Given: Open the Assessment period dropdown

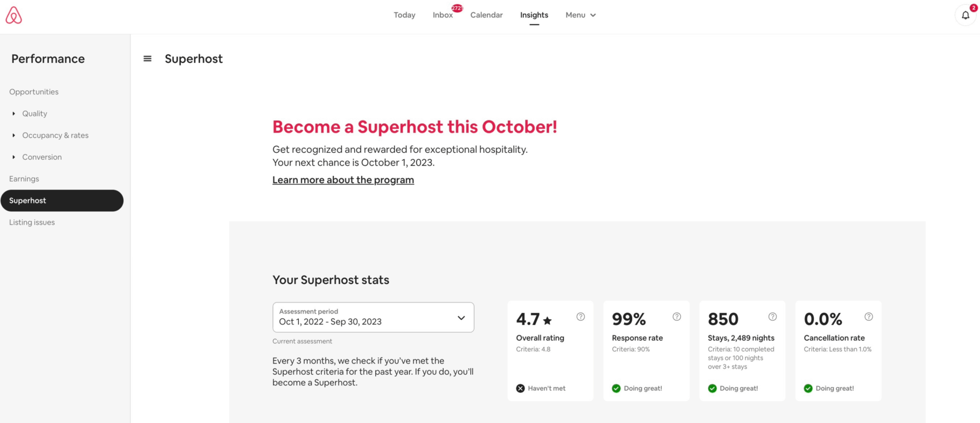Looking at the screenshot, I should 373,317.
